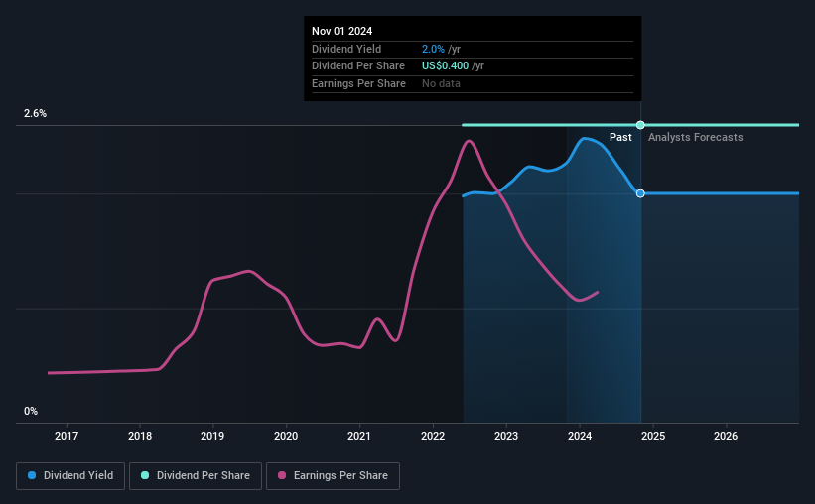Click the teal Dividend Per Share data point marker
Viewport: 815px width, 504px height.
(x=640, y=125)
